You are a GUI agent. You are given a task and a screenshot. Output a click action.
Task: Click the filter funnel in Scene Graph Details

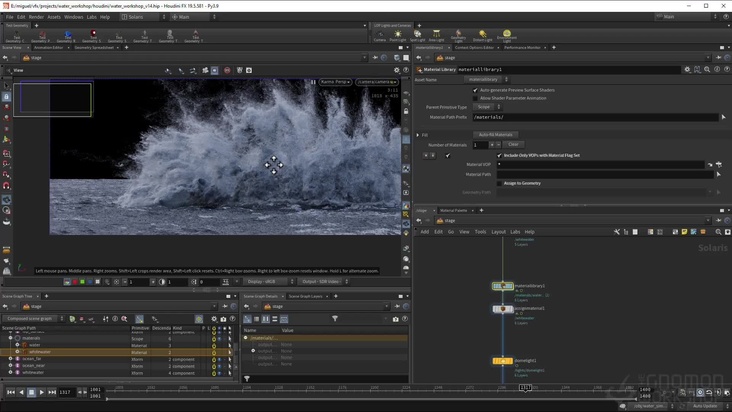335,319
